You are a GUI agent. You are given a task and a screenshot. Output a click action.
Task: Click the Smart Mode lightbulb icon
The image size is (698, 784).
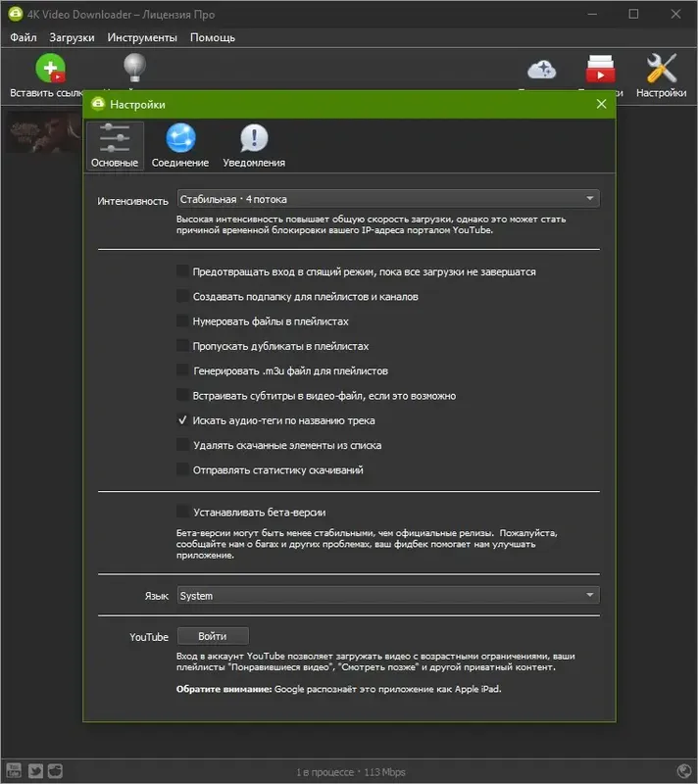pyautogui.click(x=134, y=68)
